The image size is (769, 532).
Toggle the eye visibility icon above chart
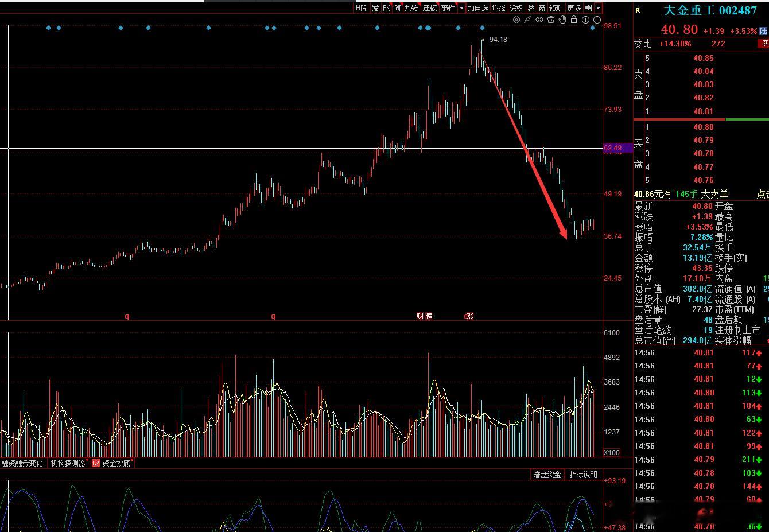tap(539, 20)
